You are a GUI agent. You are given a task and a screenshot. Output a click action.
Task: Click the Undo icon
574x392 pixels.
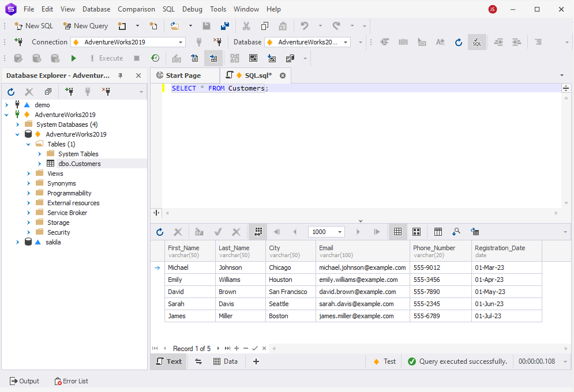304,26
